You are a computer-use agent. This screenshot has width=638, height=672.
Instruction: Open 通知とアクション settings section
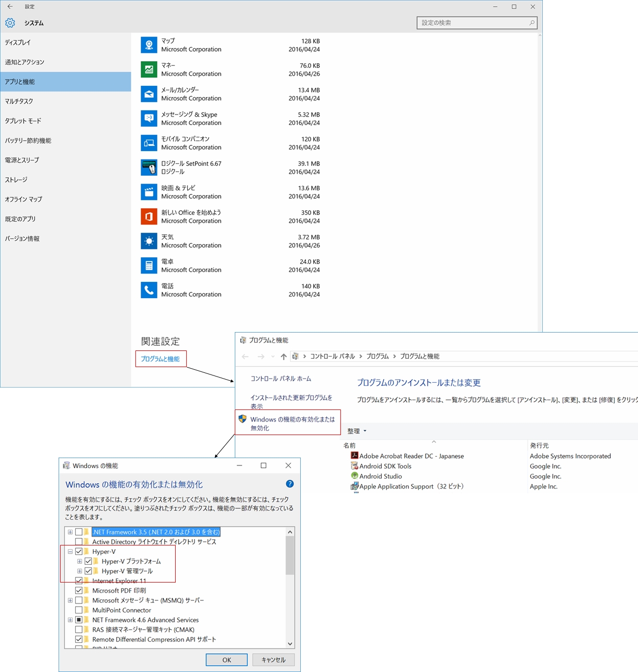click(65, 62)
